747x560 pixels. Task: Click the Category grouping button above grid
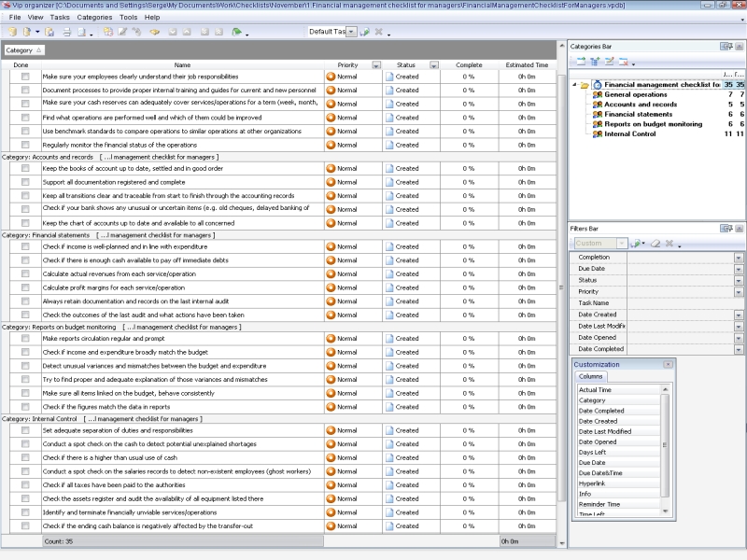pyautogui.click(x=23, y=49)
